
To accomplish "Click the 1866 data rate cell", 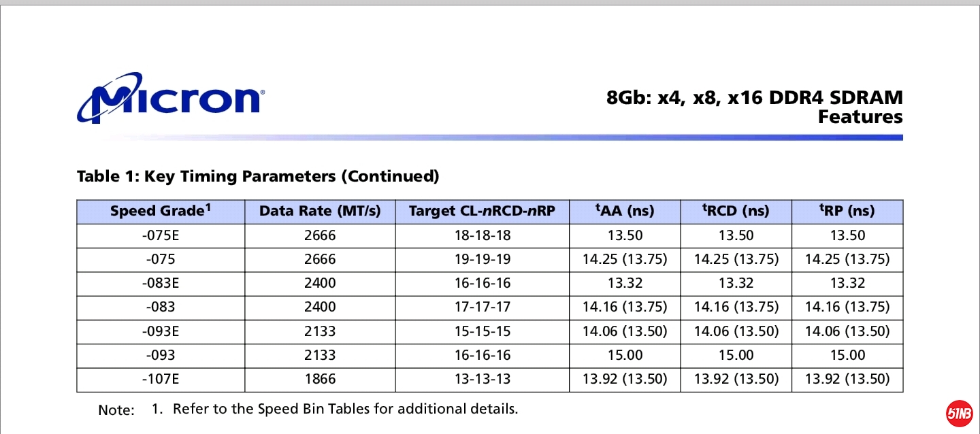I will click(320, 379).
